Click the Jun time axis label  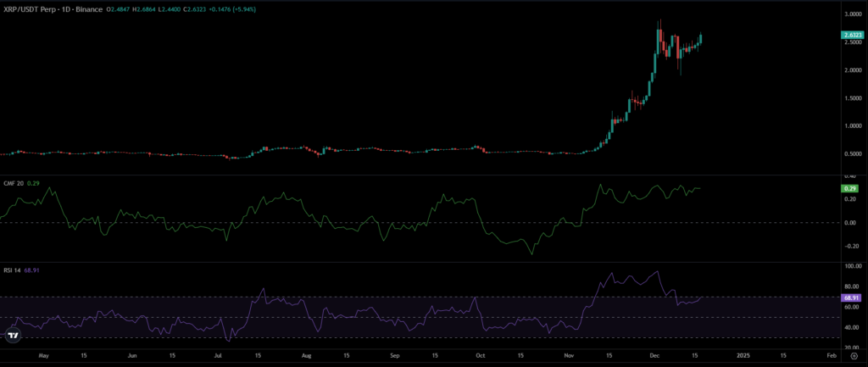pyautogui.click(x=131, y=354)
